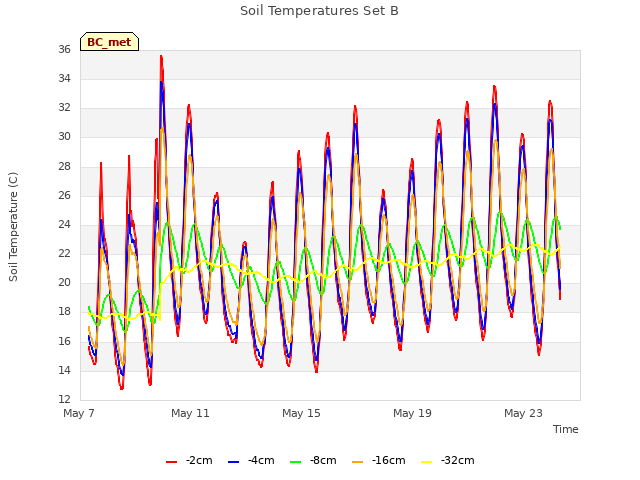Screen dimensions: 640x480
Task: Toggle the -2cm series in the legend
Action: [x=189, y=460]
